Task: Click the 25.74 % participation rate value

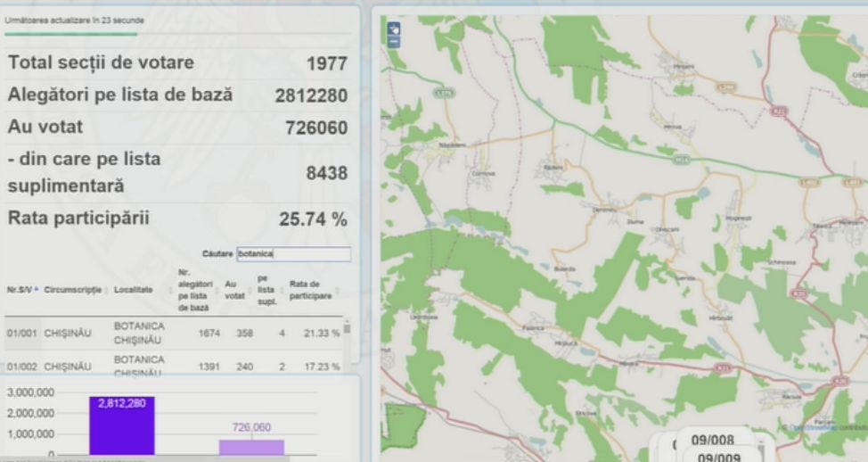Action: (x=313, y=219)
